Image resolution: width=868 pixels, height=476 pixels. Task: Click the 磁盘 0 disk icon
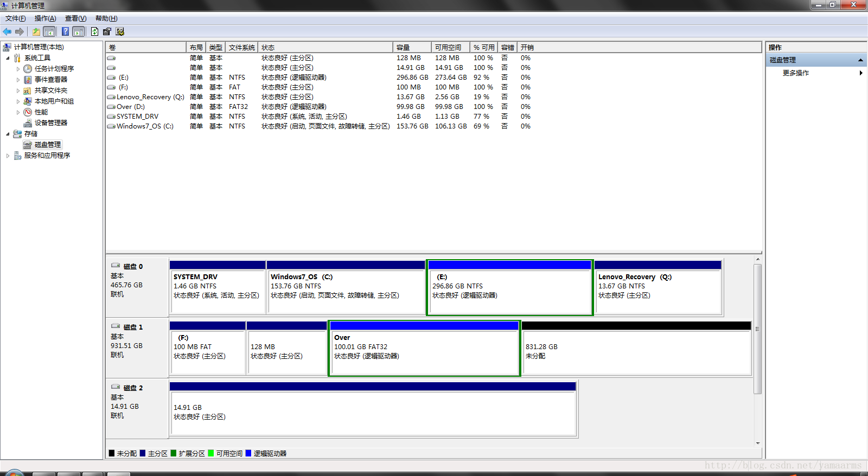pos(116,266)
